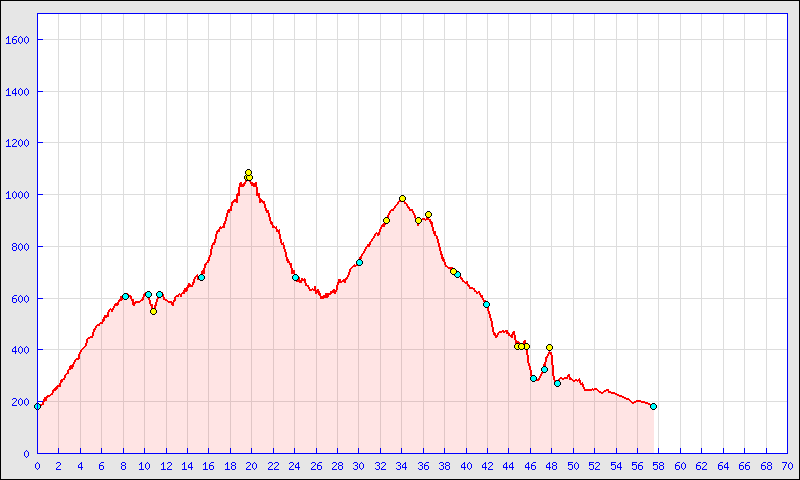The height and width of the screenshot is (480, 800).
Task: Click the distance axis label 20
Action: click(x=252, y=466)
